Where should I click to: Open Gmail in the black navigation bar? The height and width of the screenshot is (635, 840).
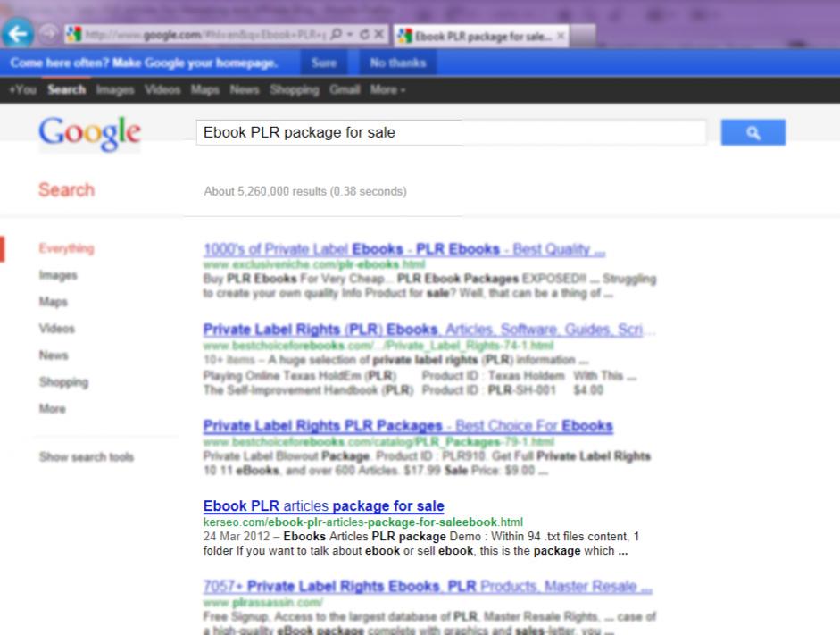[345, 89]
